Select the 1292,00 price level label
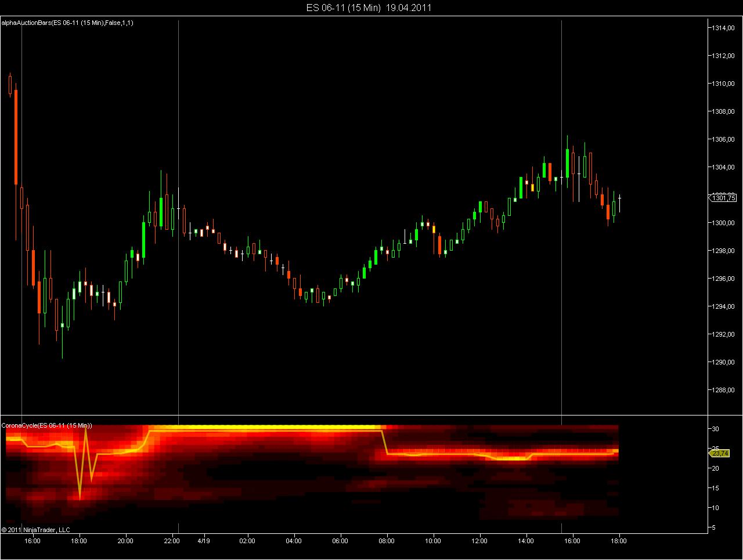Screen dimensions: 743x560 pyautogui.click(x=724, y=334)
